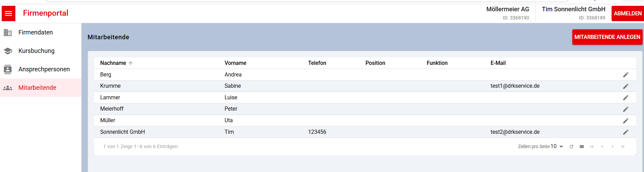Screen dimensions: 644x172
Task: Sort by Position column header
Action: [375, 63]
